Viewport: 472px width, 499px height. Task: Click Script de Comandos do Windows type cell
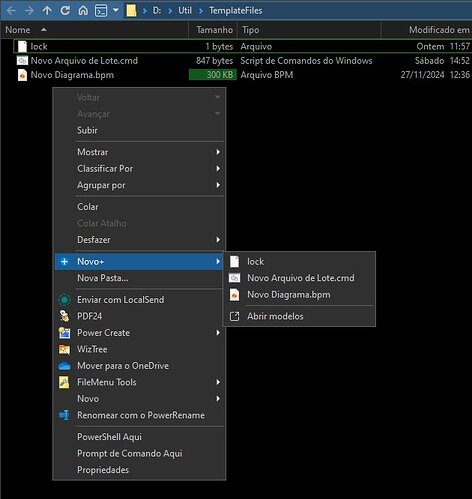pyautogui.click(x=306, y=61)
